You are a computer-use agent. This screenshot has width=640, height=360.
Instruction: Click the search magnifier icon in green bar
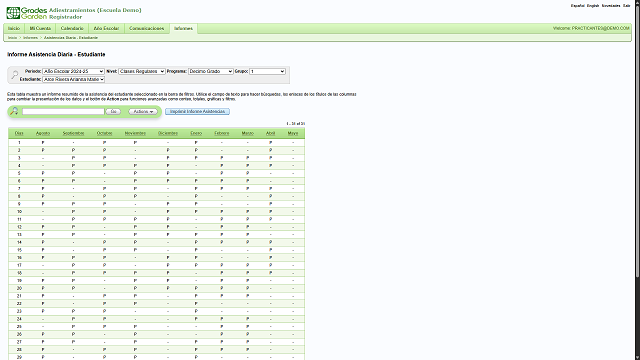click(x=14, y=111)
